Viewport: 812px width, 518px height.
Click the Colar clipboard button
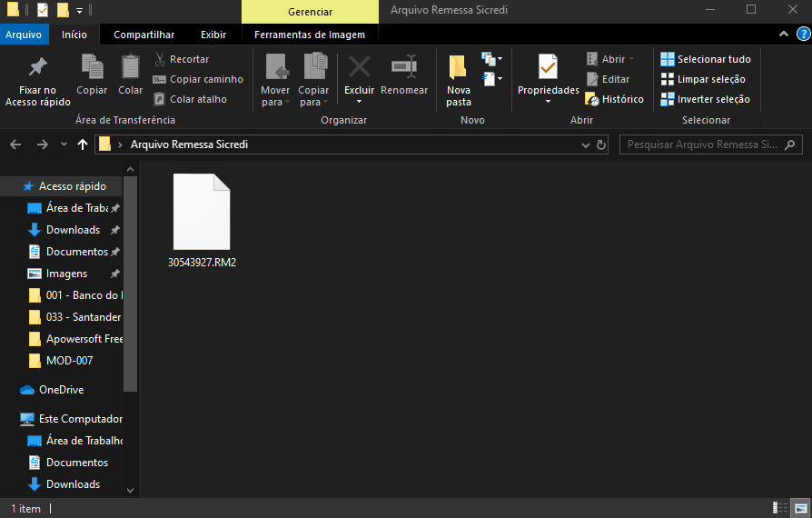click(130, 75)
